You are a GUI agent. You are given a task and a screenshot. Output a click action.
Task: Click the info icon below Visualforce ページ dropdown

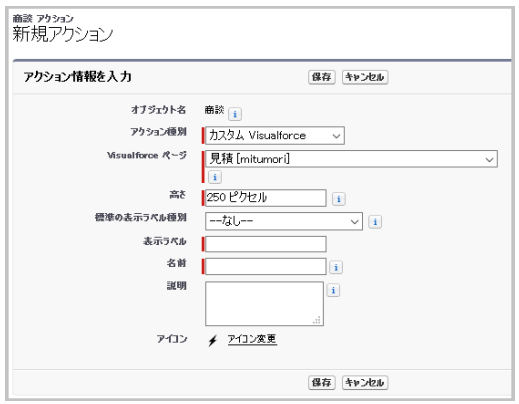[x=215, y=177]
